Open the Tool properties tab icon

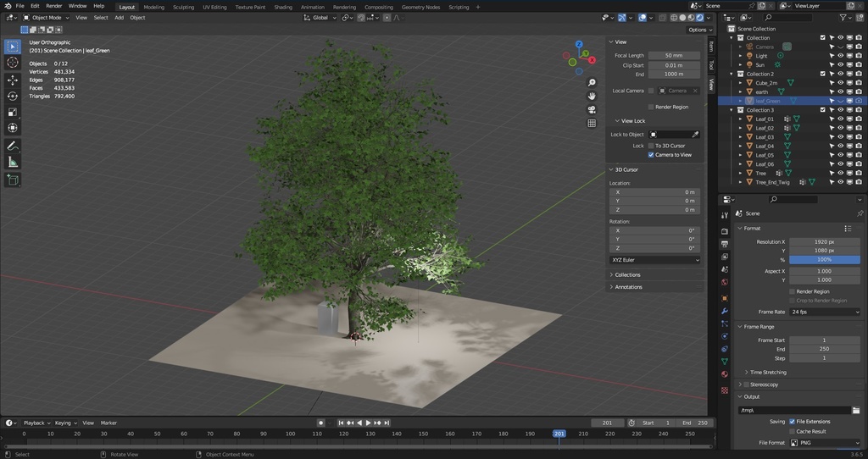tap(725, 215)
